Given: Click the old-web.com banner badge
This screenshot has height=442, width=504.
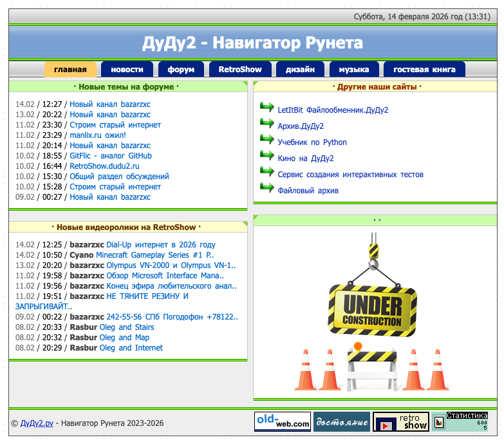Looking at the screenshot, I should point(282,422).
